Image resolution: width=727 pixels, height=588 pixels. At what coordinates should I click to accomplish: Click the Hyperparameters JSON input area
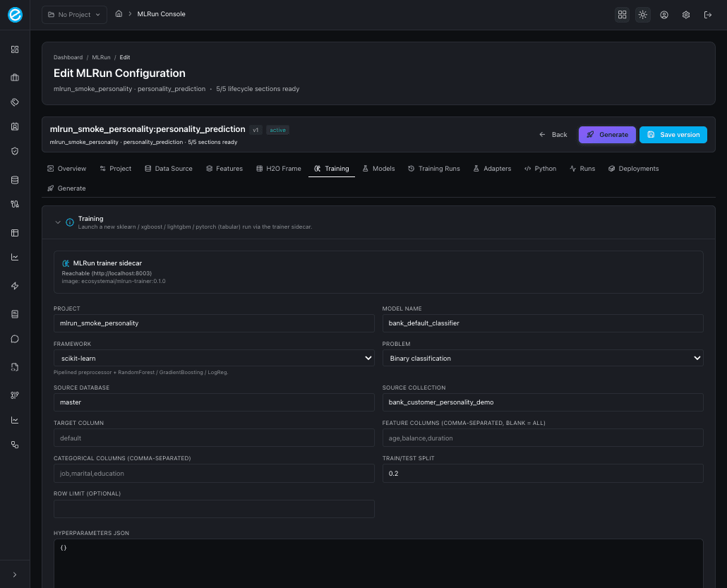tap(378, 561)
